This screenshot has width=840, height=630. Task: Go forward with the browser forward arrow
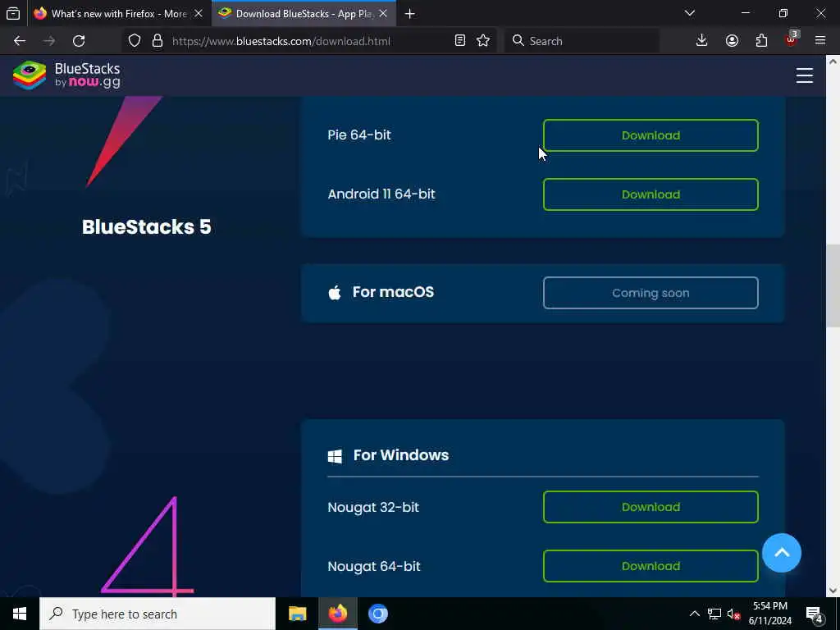pyautogui.click(x=48, y=41)
